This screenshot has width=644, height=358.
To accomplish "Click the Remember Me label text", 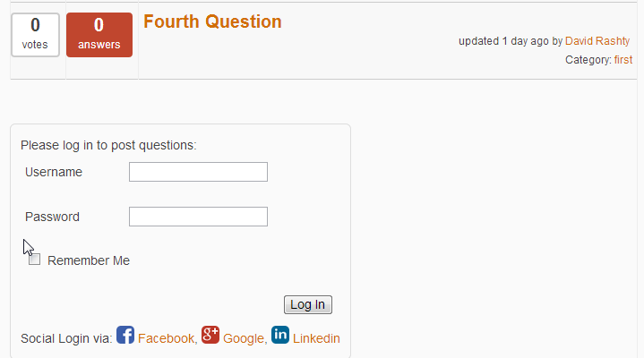I will point(89,260).
